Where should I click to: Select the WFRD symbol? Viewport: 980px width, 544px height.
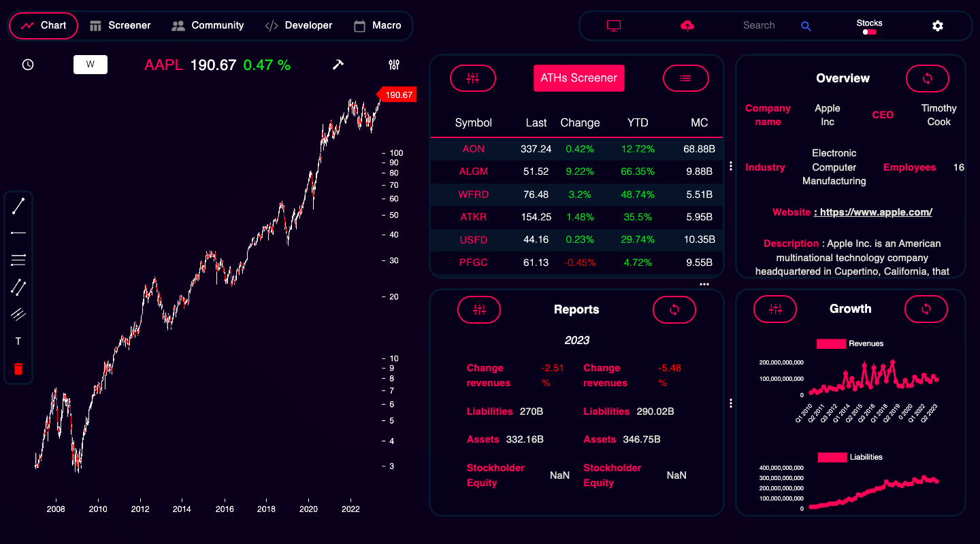[x=474, y=194]
